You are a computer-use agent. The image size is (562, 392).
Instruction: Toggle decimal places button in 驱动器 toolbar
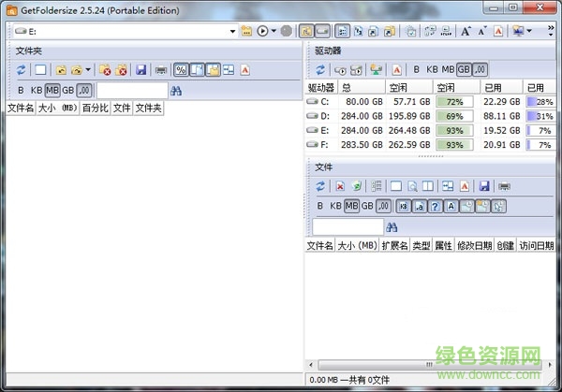click(481, 69)
